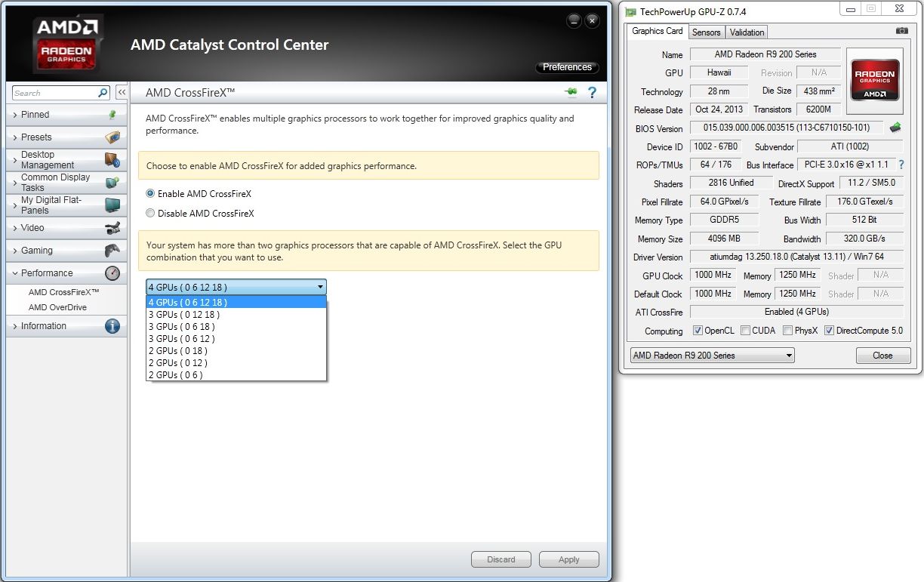Click the Radeon Graphics logo in GPU-Z
The height and width of the screenshot is (582, 924).
tap(875, 80)
